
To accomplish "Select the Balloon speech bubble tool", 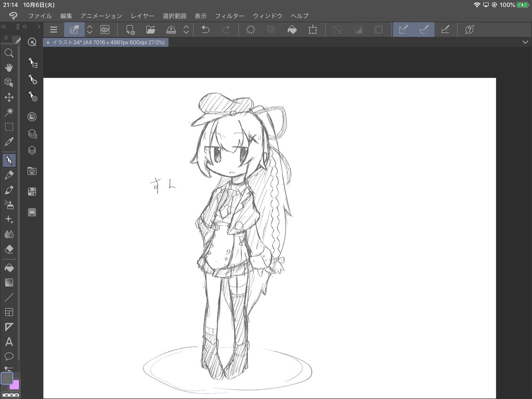I will pos(9,356).
